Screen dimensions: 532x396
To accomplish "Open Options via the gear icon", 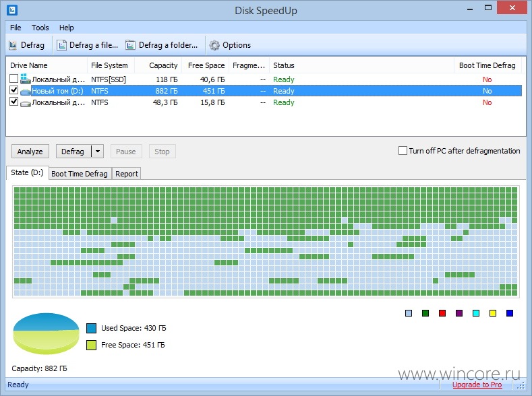I will [214, 45].
